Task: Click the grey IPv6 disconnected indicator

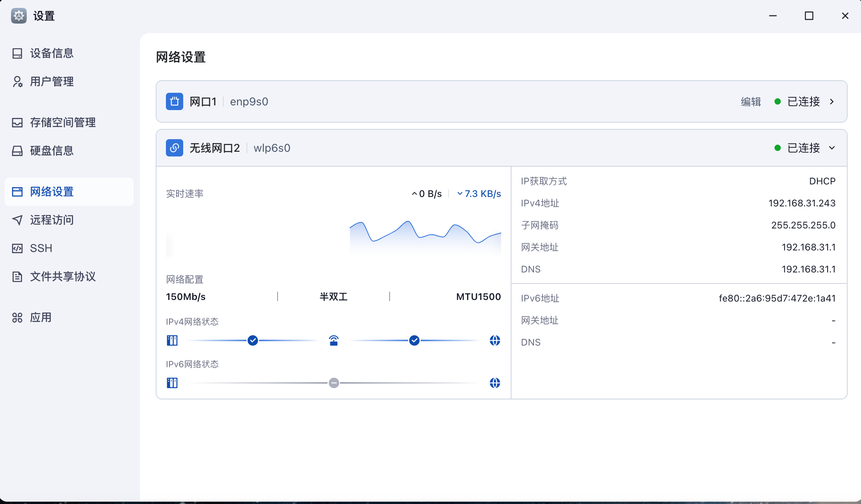Action: 334,383
